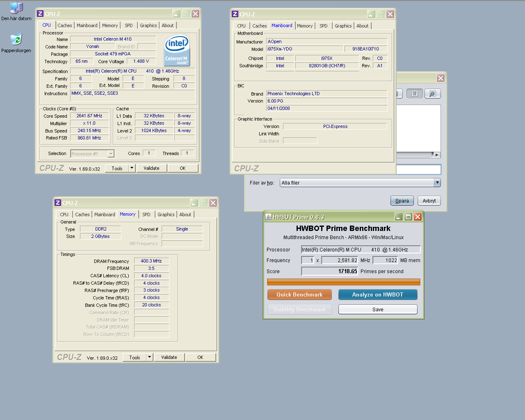Open About tab in the CPU-Z Mainboard window
The image size is (525, 420).
tap(363, 26)
